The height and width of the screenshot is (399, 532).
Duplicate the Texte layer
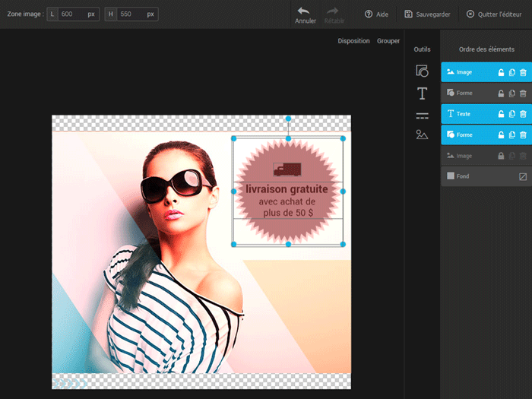(x=511, y=114)
